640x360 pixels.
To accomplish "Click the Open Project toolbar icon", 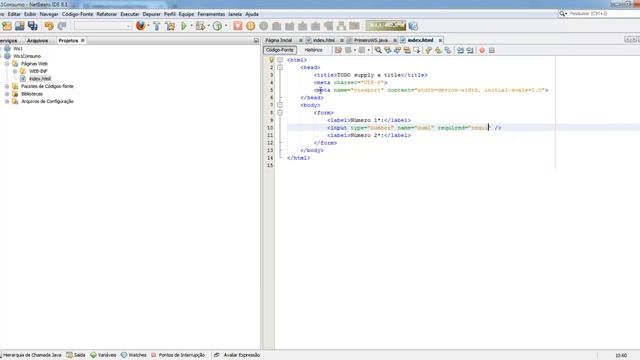I will click(x=20, y=26).
